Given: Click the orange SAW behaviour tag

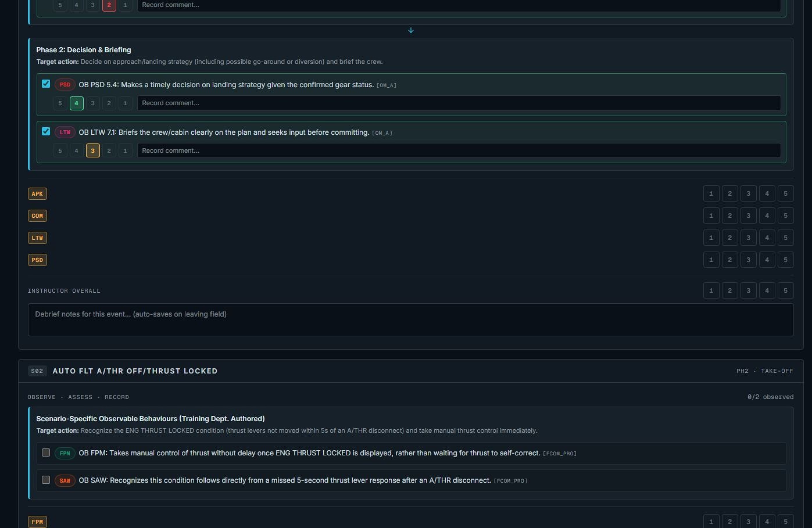Looking at the screenshot, I should coord(65,480).
